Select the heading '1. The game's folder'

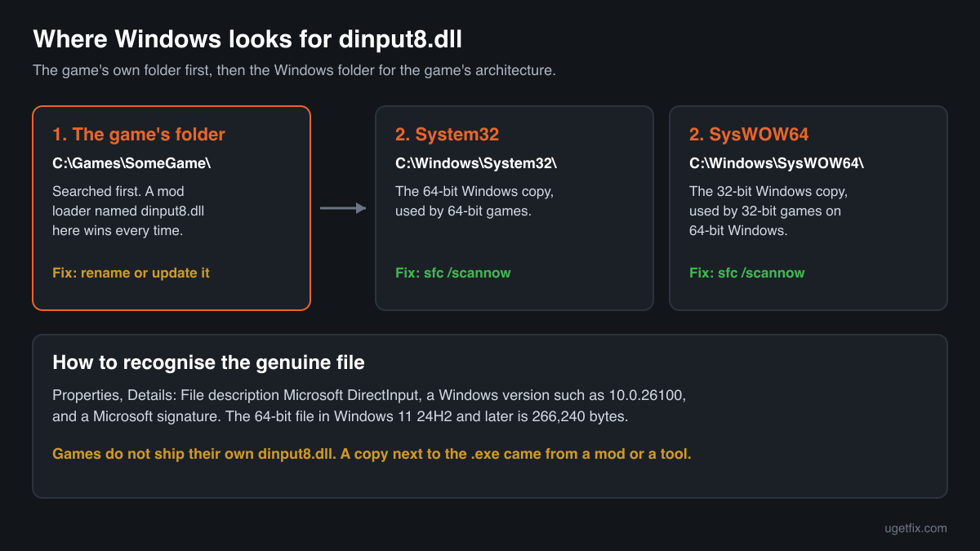pos(139,135)
